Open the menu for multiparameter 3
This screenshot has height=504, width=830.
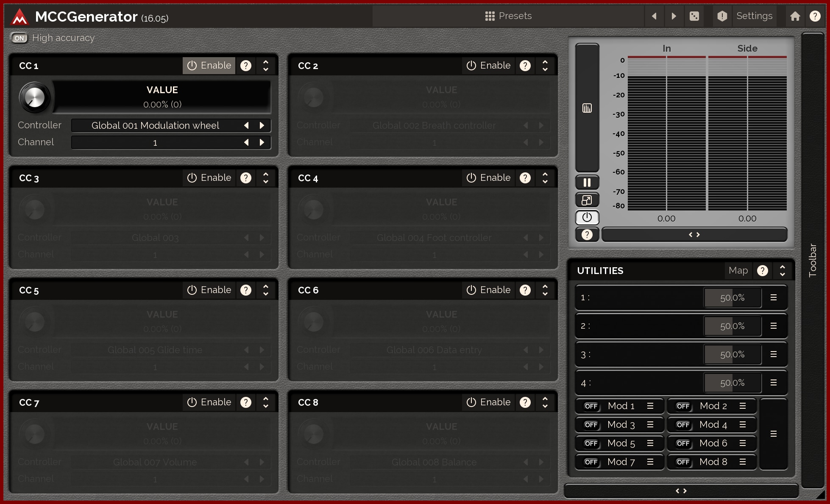(774, 354)
